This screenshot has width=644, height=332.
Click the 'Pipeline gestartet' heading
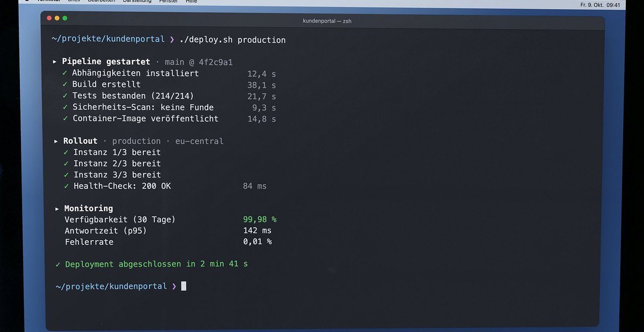tap(106, 62)
